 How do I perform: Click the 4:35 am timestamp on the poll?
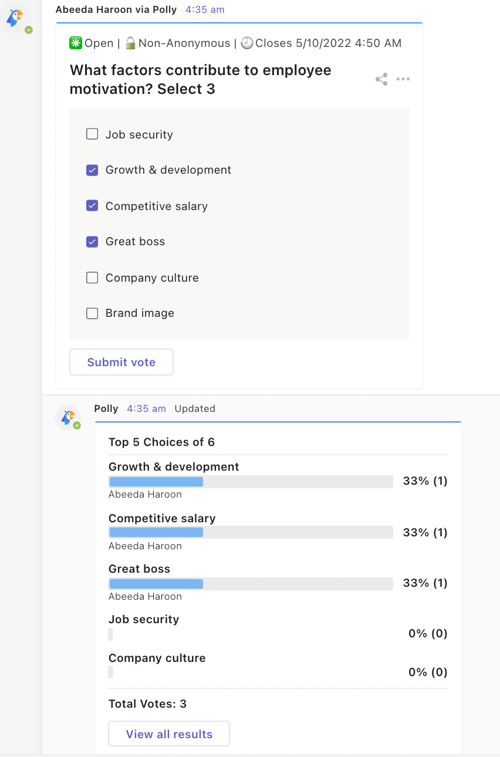point(205,10)
